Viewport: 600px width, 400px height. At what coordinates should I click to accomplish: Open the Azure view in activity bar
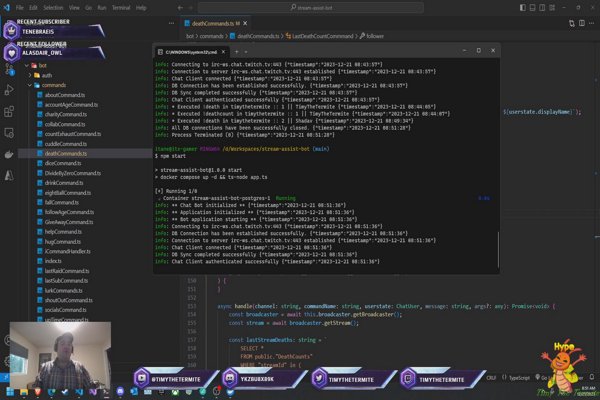[9, 176]
